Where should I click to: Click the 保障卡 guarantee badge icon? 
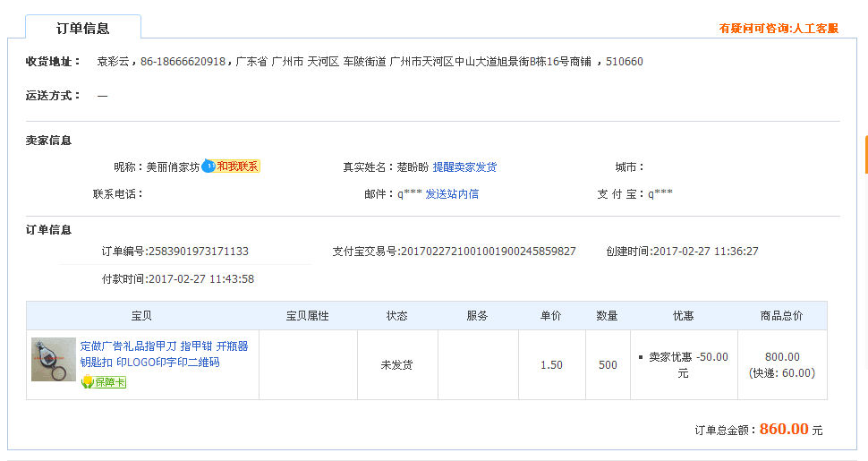103,382
